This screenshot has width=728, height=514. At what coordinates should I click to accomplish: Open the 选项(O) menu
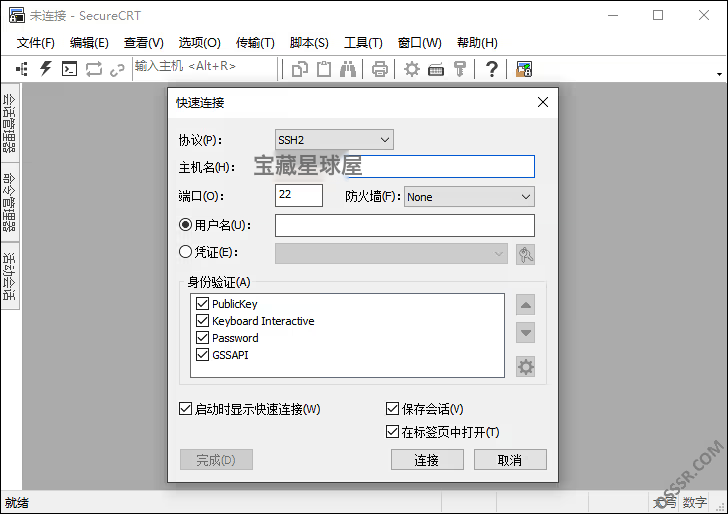[200, 43]
